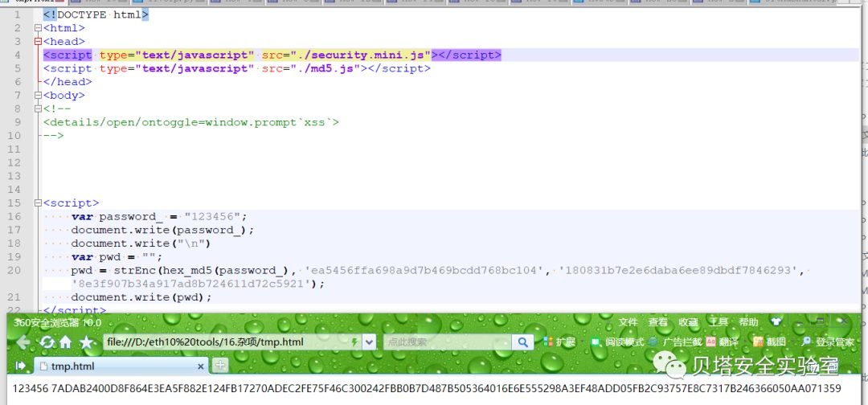Click the '8e3f907b34a917ad8b724611d72c5921' key string
Screen dimensions: 868x405
[191, 284]
